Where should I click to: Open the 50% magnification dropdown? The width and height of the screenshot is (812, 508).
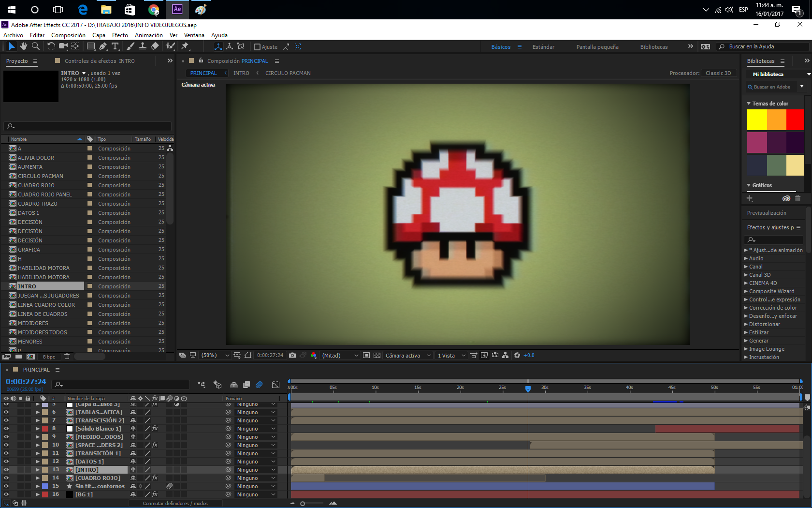click(x=215, y=355)
